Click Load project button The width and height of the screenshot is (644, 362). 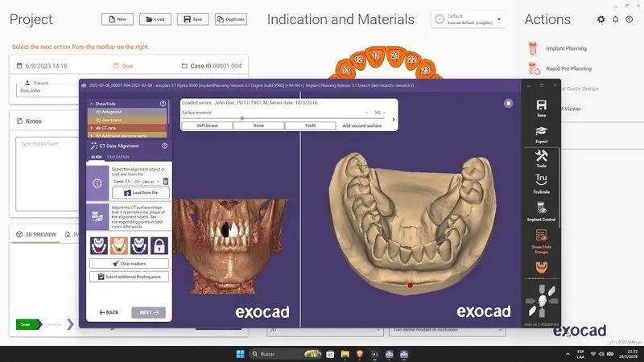point(155,19)
